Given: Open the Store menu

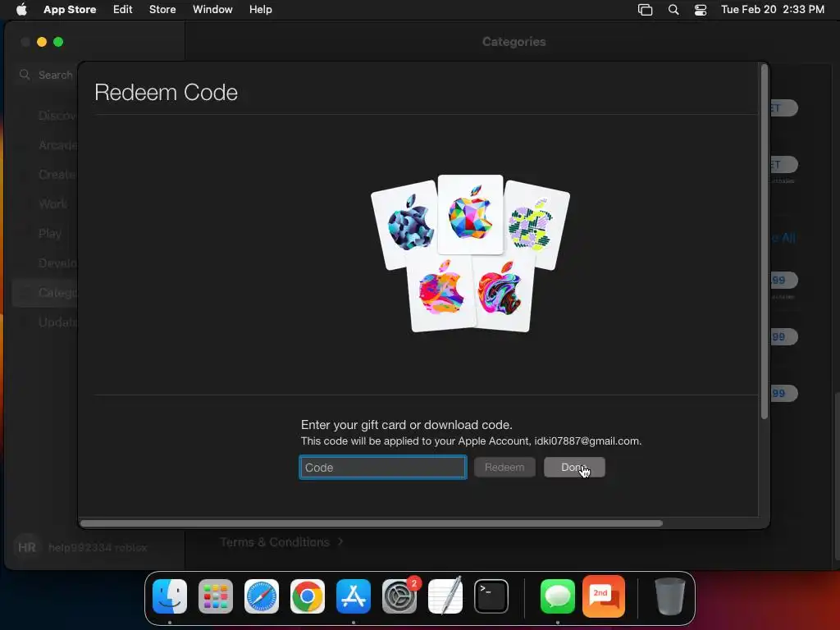Looking at the screenshot, I should click(162, 9).
